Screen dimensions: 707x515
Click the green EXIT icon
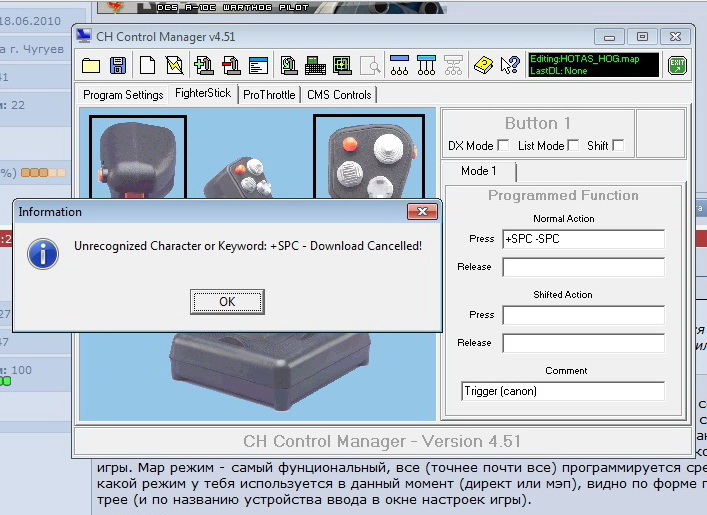[677, 65]
